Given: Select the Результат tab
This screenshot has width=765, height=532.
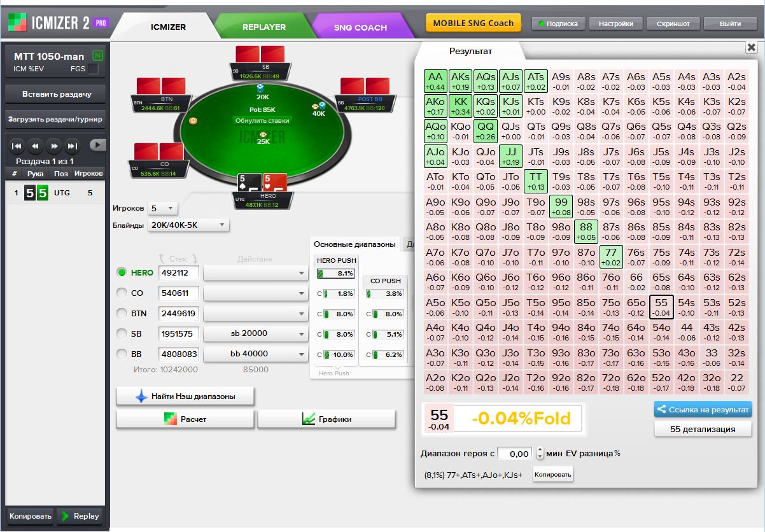Looking at the screenshot, I should (471, 51).
